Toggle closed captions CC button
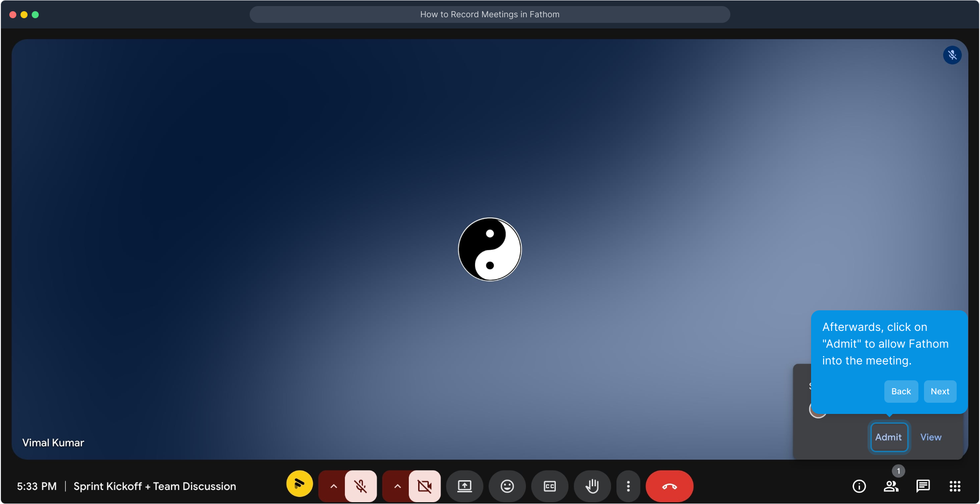 coord(550,486)
